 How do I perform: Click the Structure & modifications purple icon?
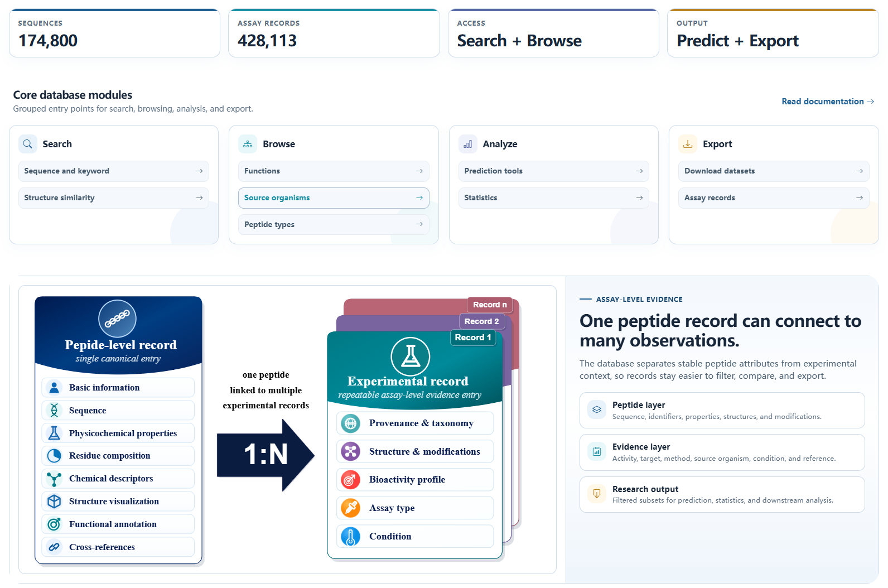[x=350, y=451]
